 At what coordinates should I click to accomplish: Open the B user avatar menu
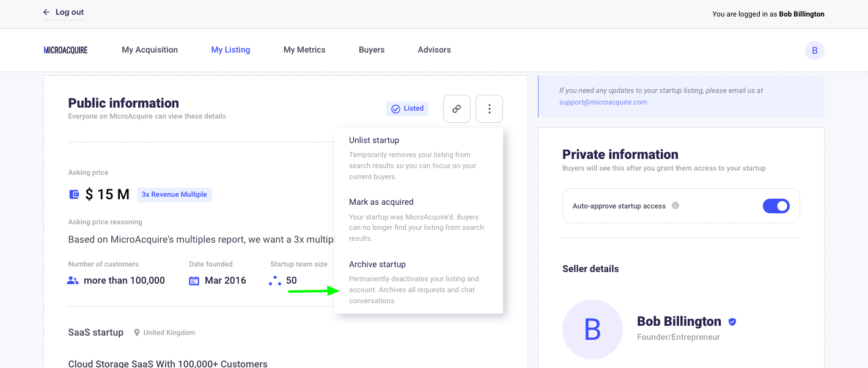[x=814, y=50]
